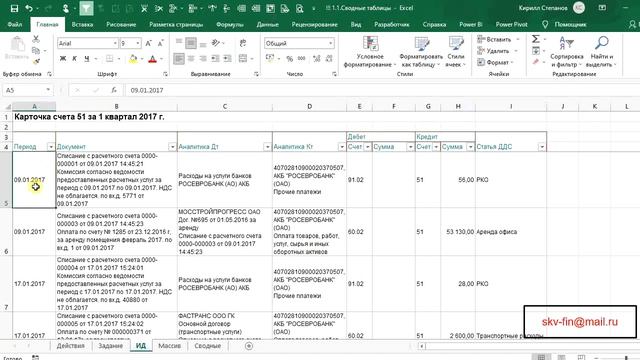Click the text orientation icon

(216, 42)
